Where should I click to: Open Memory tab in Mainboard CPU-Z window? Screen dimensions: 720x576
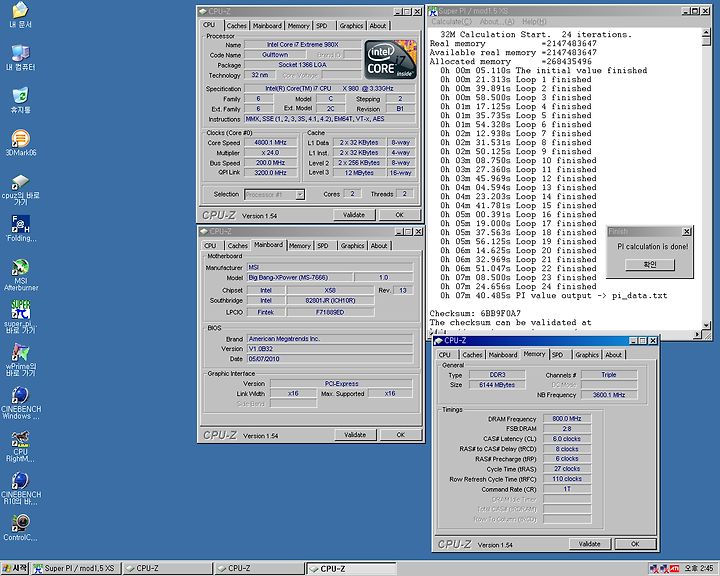300,246
